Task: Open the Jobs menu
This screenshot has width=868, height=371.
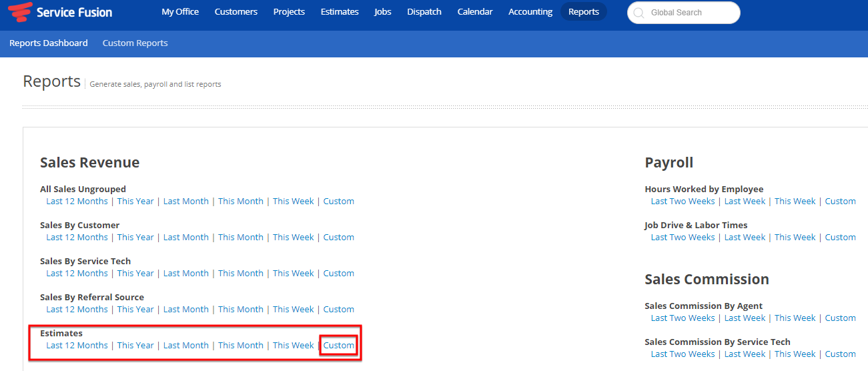Action: coord(383,12)
